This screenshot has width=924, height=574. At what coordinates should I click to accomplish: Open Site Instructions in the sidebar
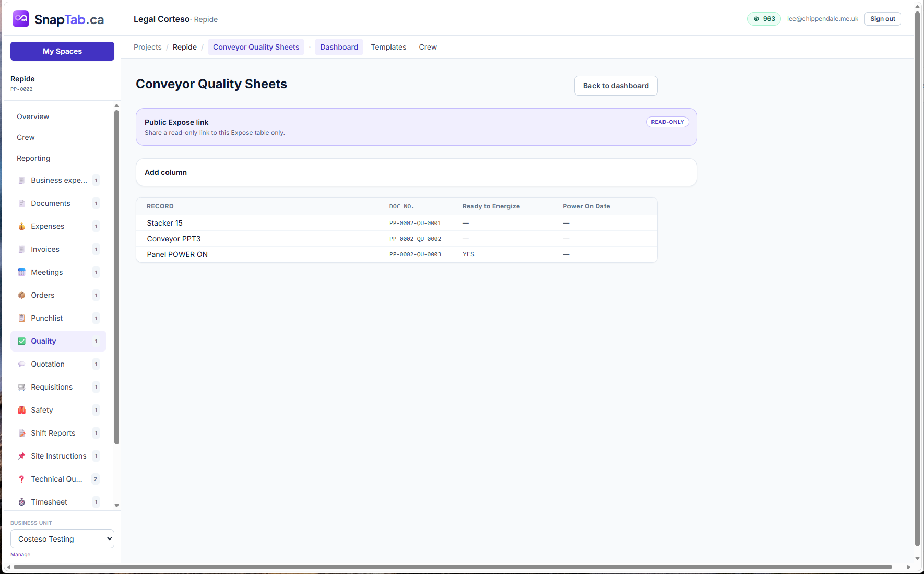click(58, 456)
